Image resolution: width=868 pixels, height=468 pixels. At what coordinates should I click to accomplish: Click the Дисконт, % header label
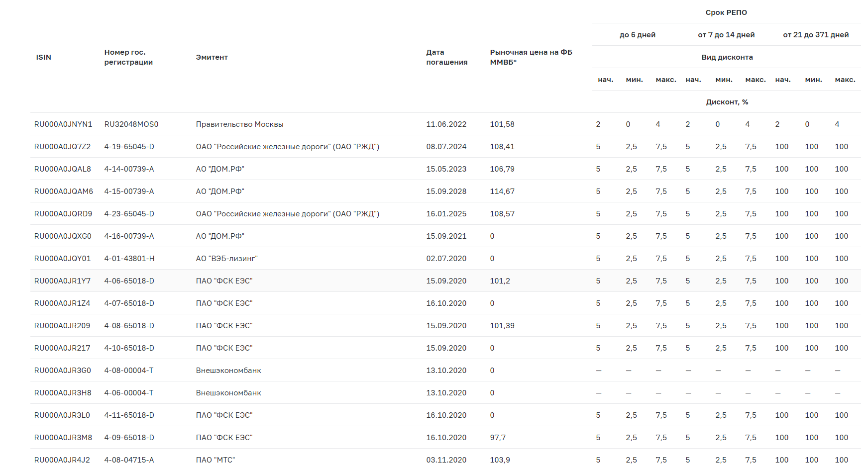coord(727,102)
